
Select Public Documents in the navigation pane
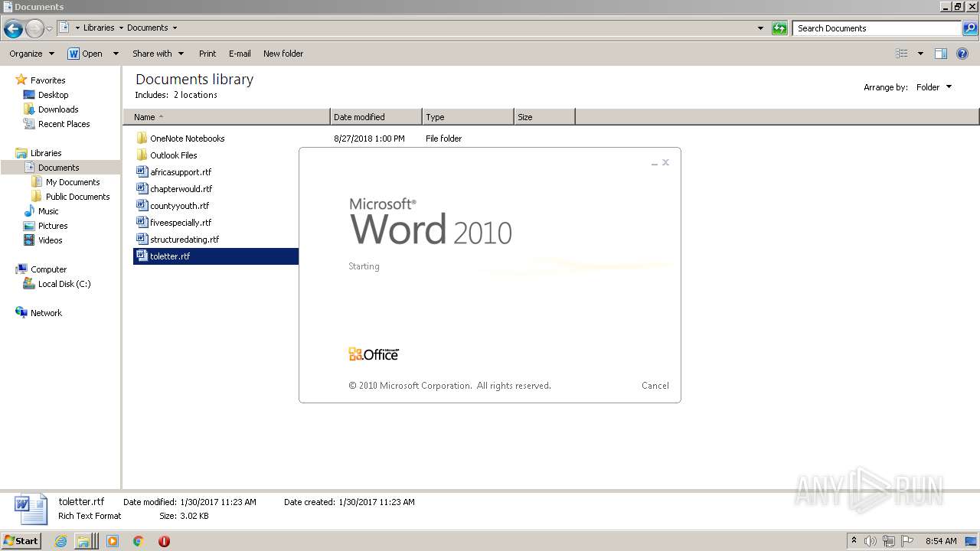pos(77,197)
